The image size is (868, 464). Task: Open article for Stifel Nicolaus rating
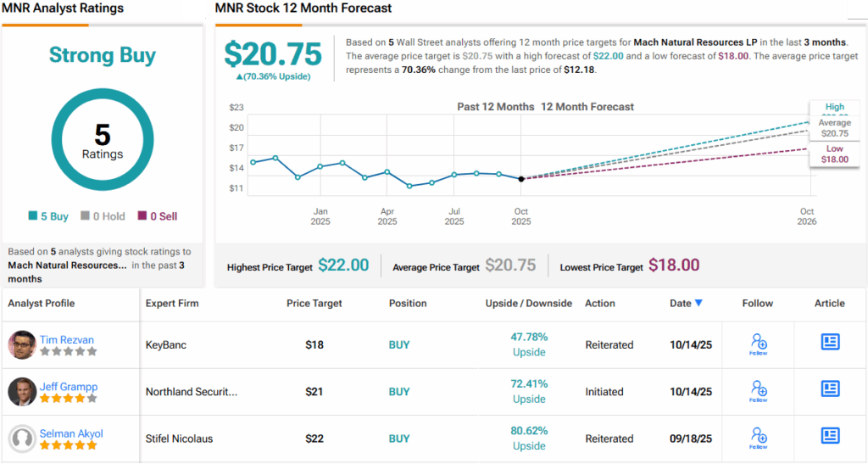[830, 435]
